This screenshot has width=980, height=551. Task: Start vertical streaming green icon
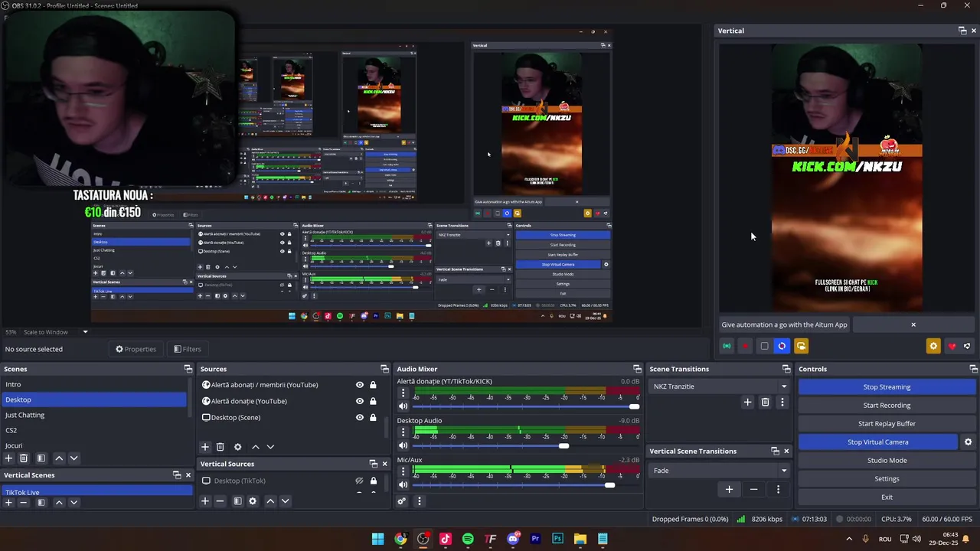click(727, 346)
